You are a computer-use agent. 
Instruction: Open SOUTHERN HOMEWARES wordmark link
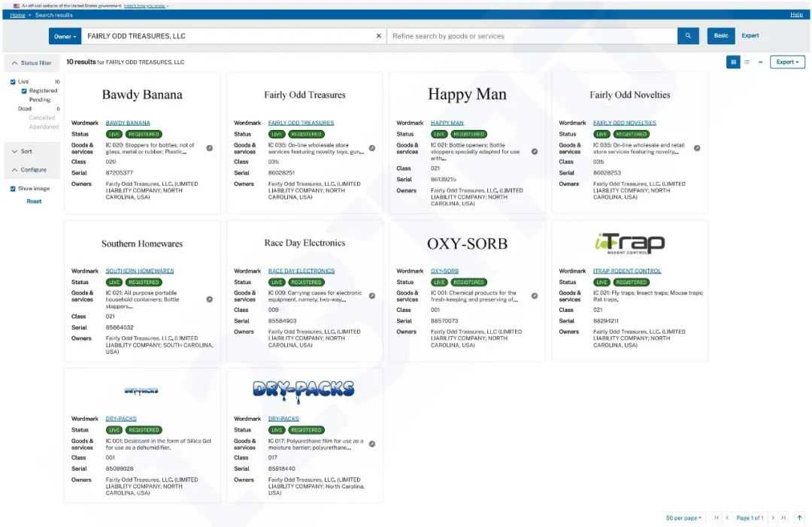(140, 271)
